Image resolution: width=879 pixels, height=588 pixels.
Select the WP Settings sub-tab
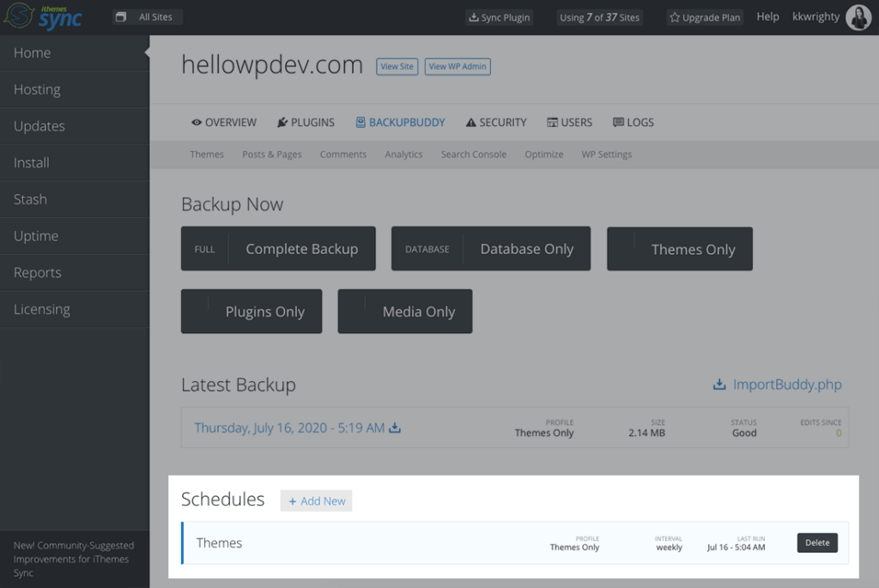coord(607,155)
